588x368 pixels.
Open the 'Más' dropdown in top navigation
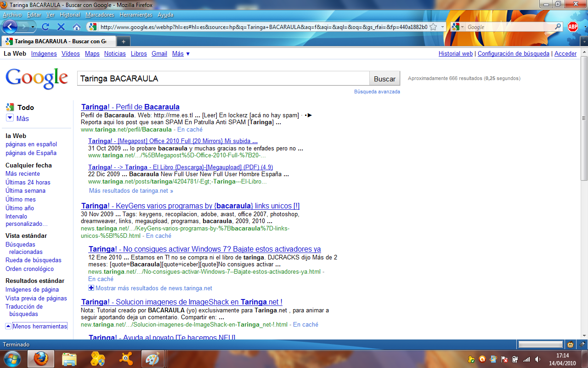pyautogui.click(x=181, y=54)
